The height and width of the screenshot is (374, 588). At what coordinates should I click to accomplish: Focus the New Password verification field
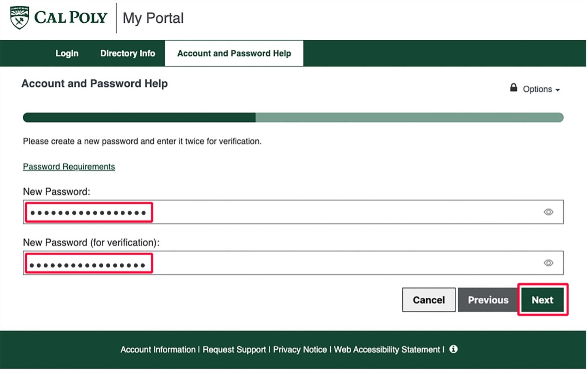tap(294, 264)
